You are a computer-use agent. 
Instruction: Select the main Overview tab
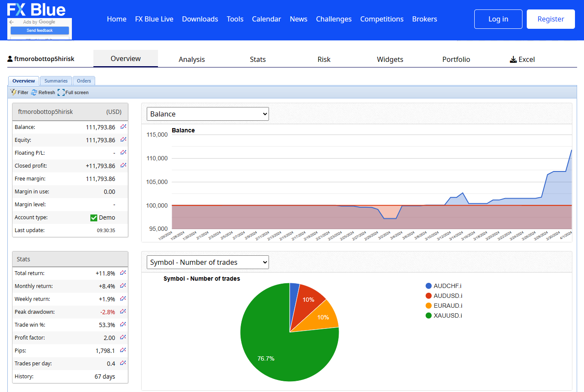[x=126, y=58]
